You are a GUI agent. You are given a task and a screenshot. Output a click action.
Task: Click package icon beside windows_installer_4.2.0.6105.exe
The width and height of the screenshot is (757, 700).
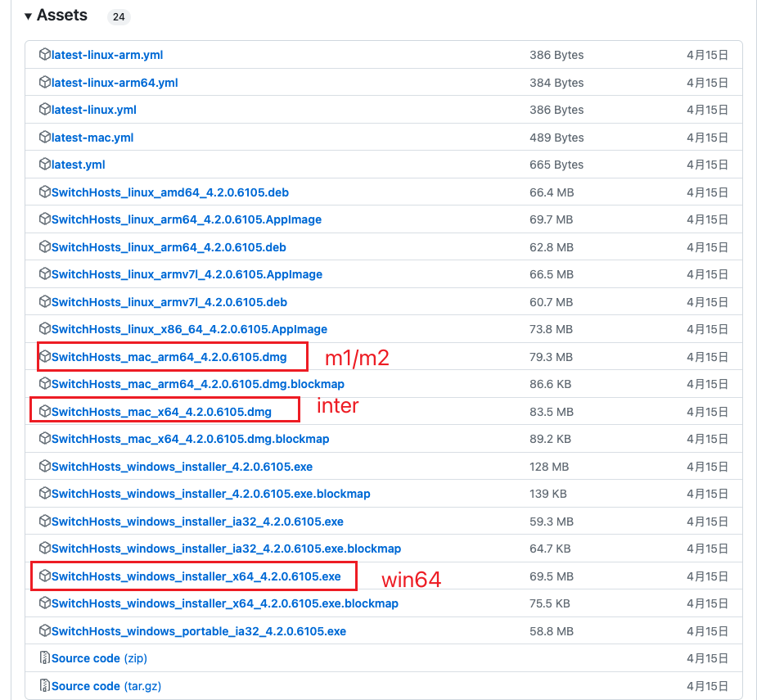tap(44, 466)
